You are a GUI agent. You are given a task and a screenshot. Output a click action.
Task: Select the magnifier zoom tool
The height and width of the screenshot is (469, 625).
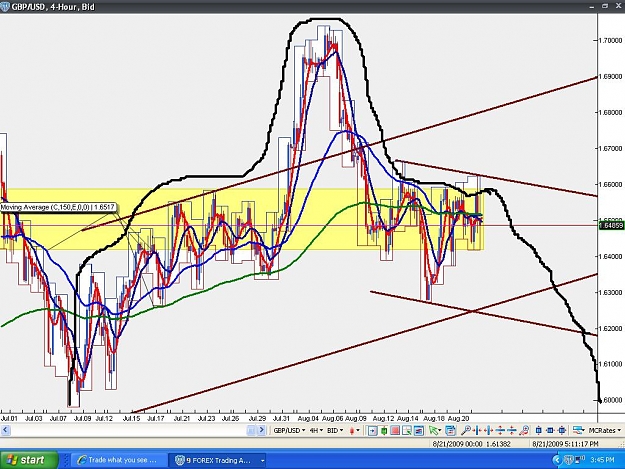(466, 430)
